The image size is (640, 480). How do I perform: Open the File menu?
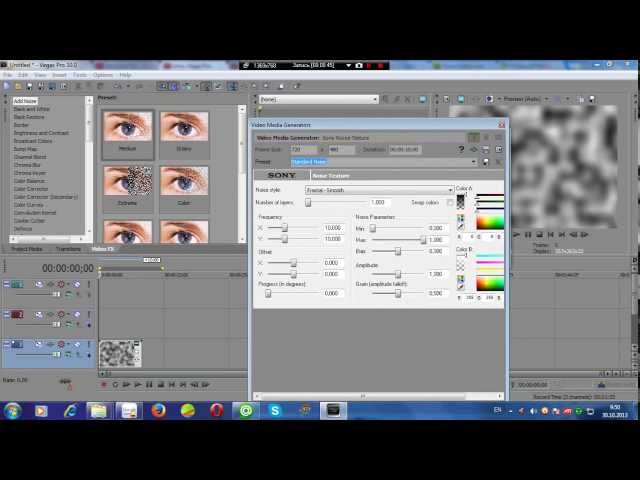pyautogui.click(x=8, y=75)
